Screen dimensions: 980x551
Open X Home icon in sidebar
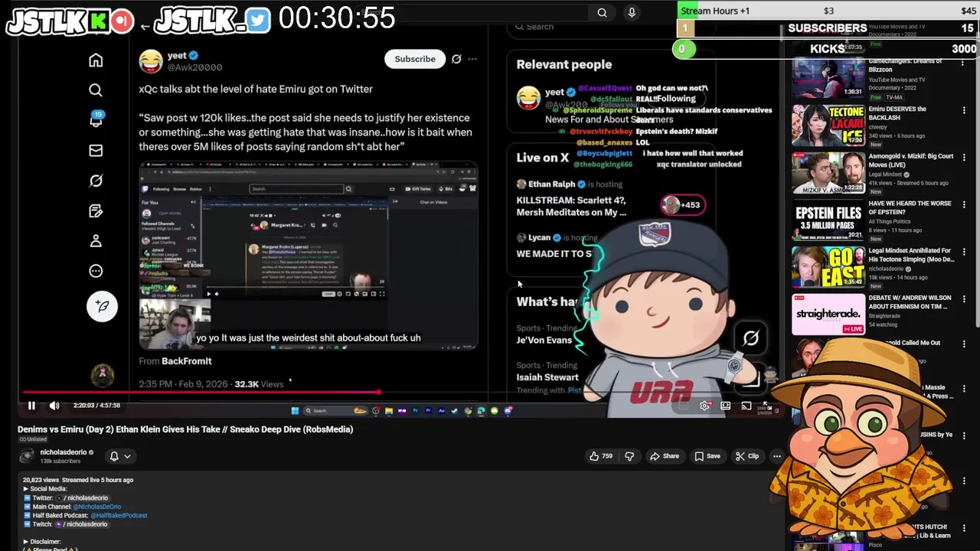(x=96, y=60)
